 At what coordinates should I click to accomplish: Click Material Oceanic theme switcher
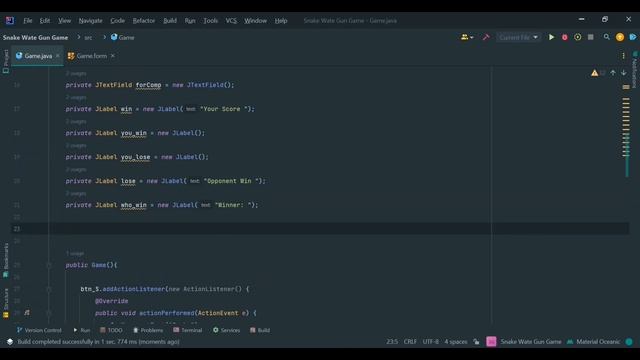(594, 342)
